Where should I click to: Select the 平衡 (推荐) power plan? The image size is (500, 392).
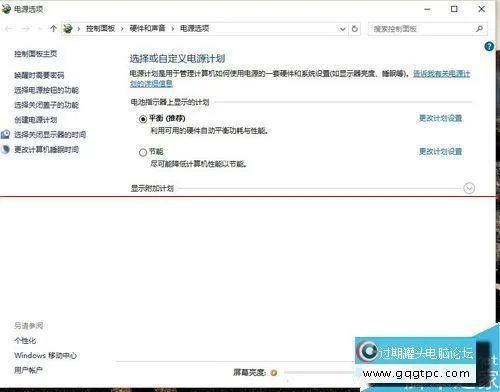143,119
